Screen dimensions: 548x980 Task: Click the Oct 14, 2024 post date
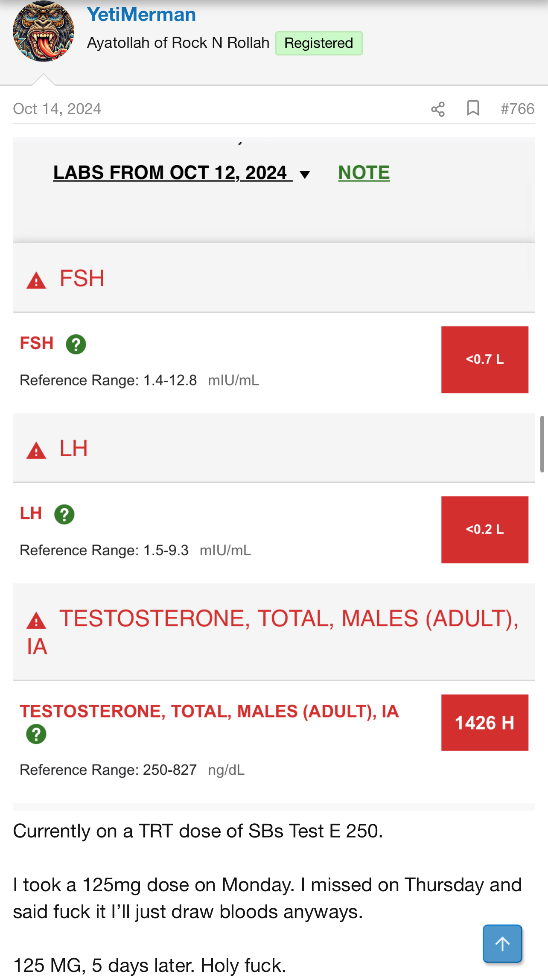click(x=57, y=109)
